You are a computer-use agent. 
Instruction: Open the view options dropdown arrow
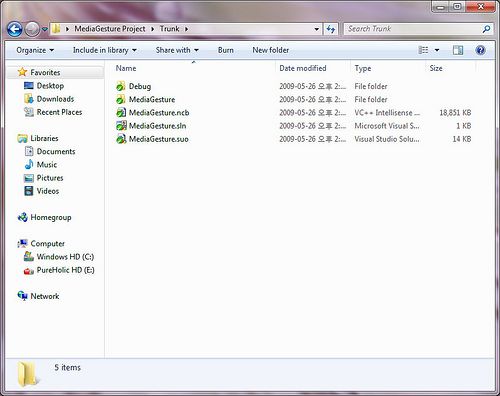[x=437, y=50]
